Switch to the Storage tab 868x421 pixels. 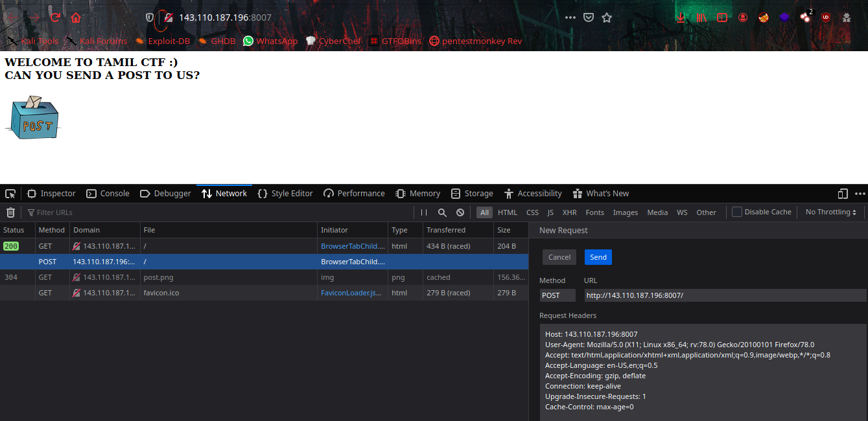472,194
